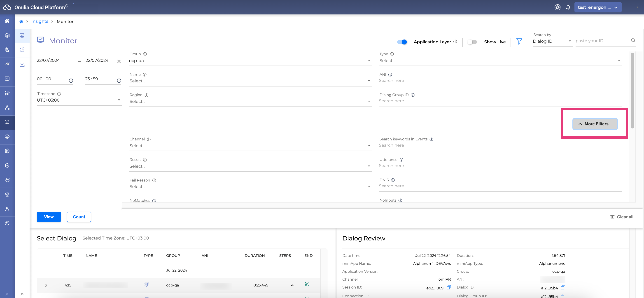The height and width of the screenshot is (298, 644).
Task: Clear the date range with X
Action: (x=119, y=61)
